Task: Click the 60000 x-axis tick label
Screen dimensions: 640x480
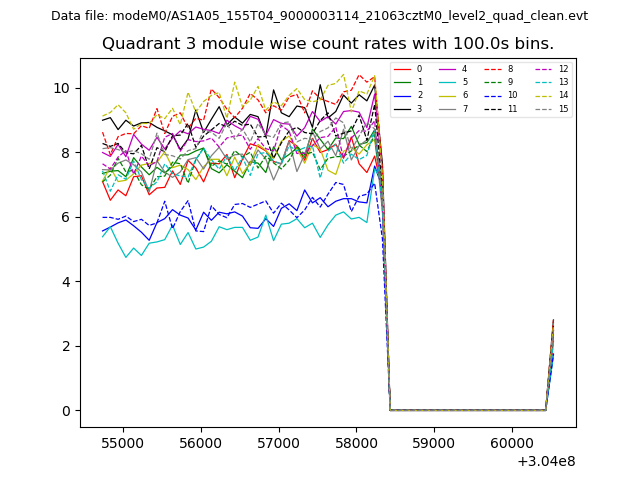Action: click(511, 441)
